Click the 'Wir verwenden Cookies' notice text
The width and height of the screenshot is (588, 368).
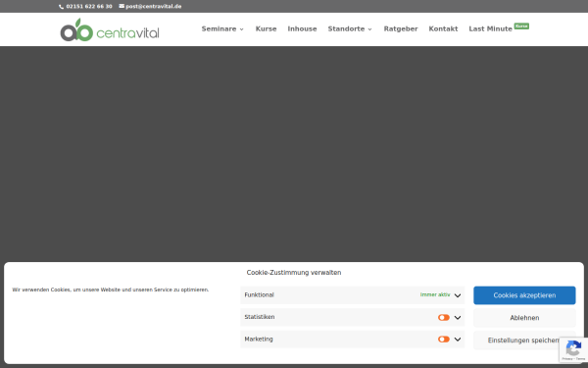[x=111, y=289]
